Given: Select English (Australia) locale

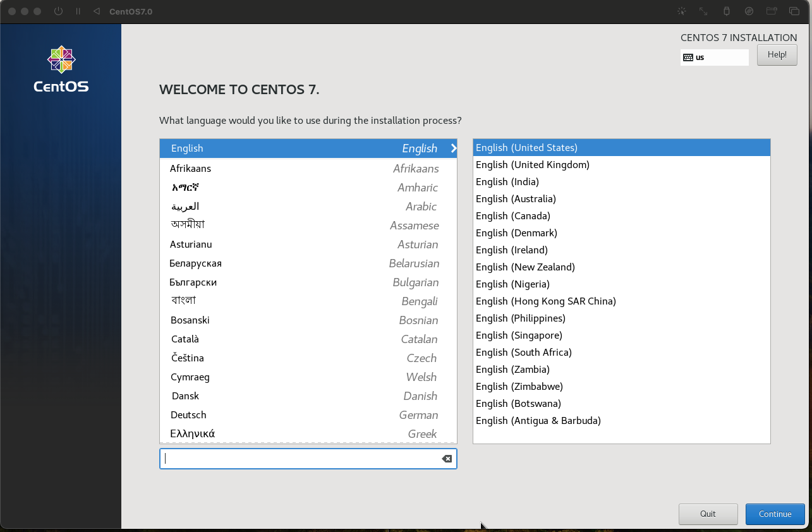Looking at the screenshot, I should [622, 199].
